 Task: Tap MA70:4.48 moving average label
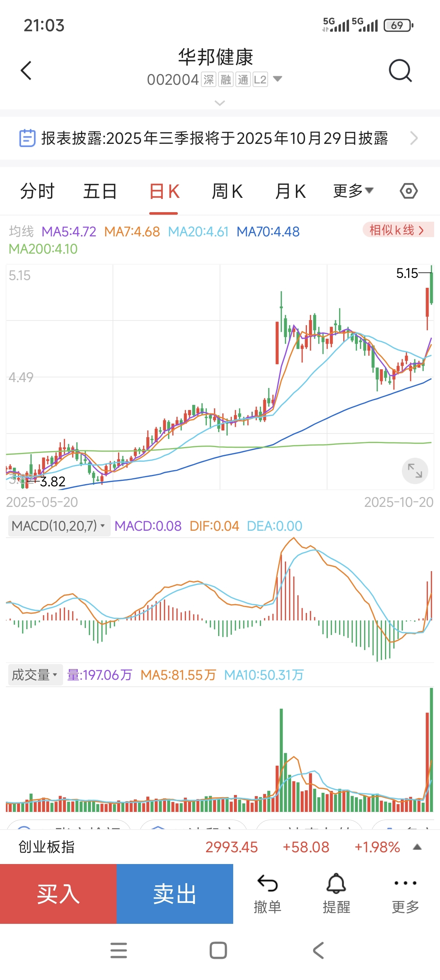[268, 232]
